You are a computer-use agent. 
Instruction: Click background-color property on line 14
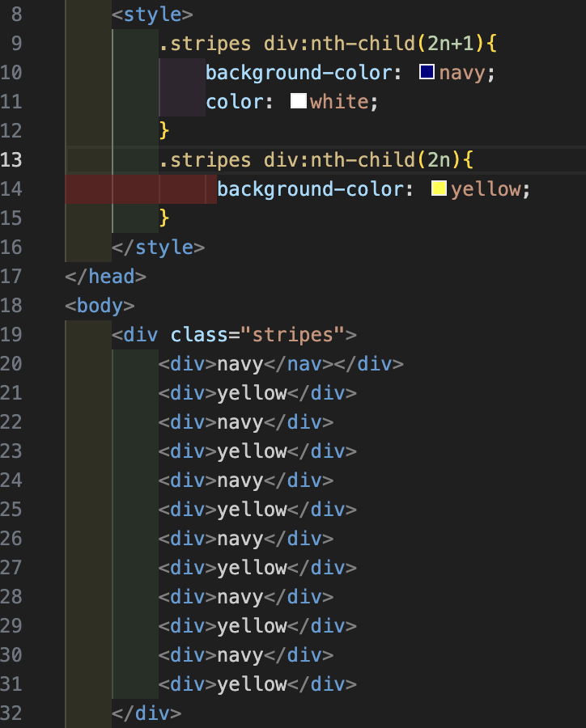pos(315,189)
